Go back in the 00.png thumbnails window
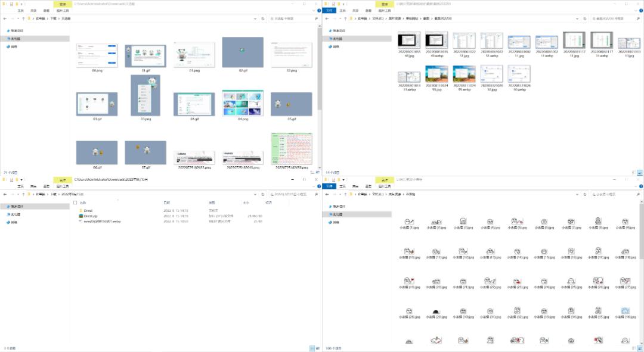Screen dimensions: 644x352 [x=5, y=18]
